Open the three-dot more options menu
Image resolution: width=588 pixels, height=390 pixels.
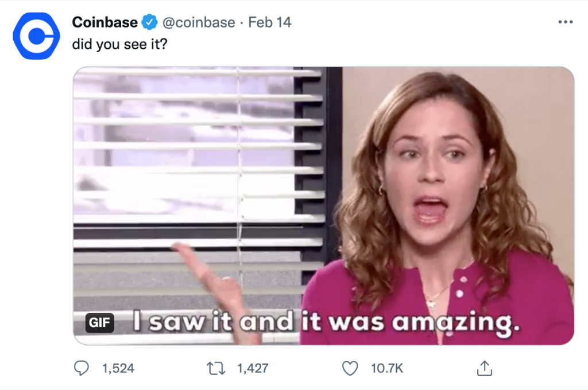[565, 22]
